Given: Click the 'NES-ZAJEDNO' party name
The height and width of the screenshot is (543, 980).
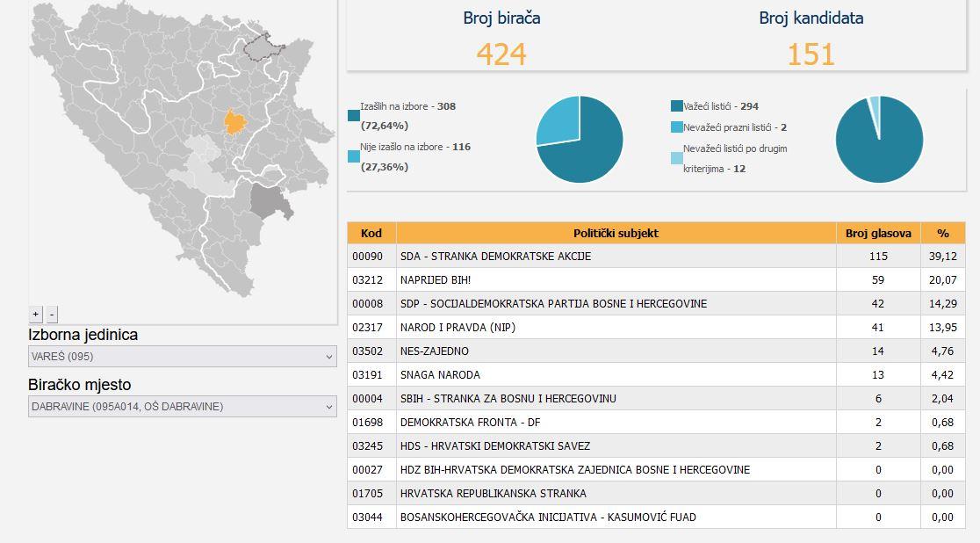Looking at the screenshot, I should click(435, 351).
